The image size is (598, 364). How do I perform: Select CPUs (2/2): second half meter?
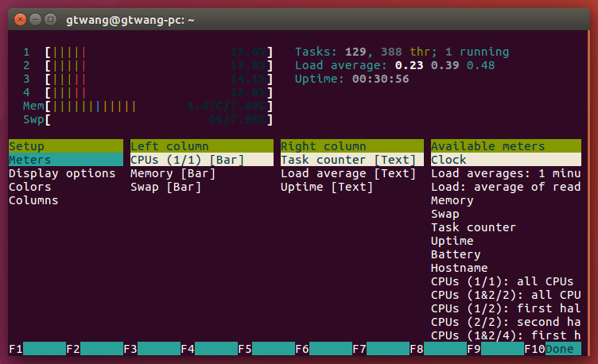tap(505, 322)
